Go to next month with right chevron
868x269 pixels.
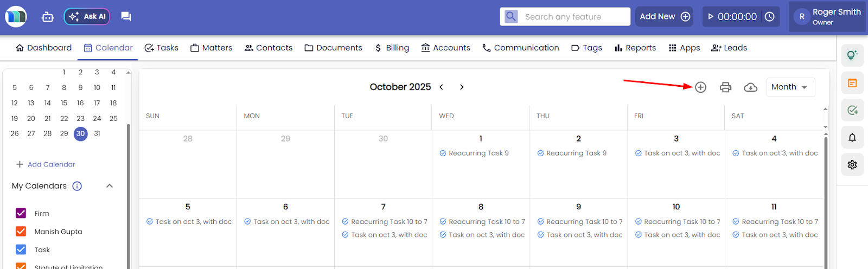pos(462,87)
